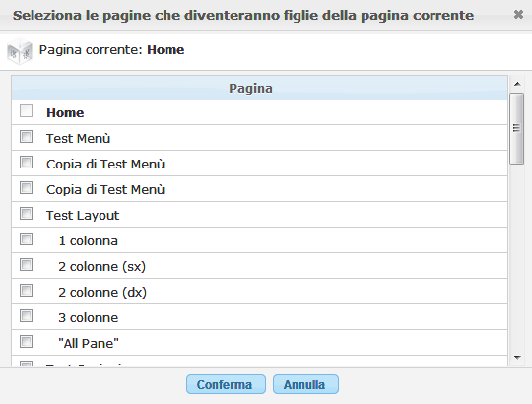This screenshot has width=532, height=404.
Task: Click the Conferma button
Action: coord(226,384)
